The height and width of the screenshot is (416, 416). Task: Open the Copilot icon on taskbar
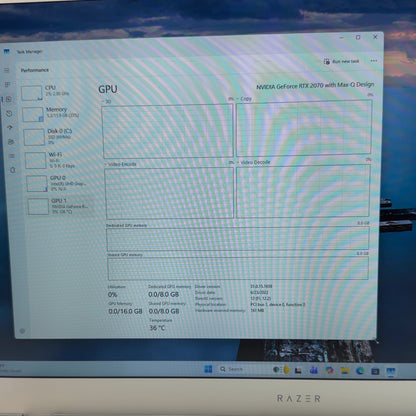click(329, 370)
